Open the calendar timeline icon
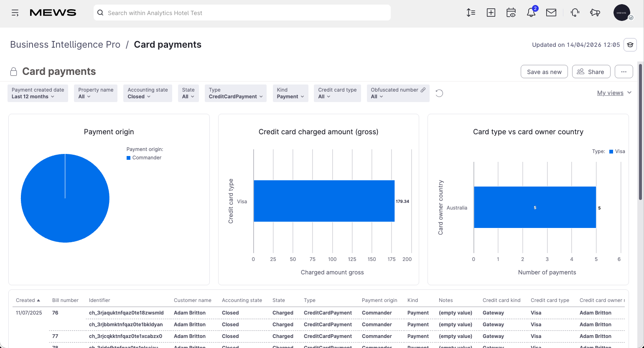This screenshot has height=348, width=644. point(511,13)
